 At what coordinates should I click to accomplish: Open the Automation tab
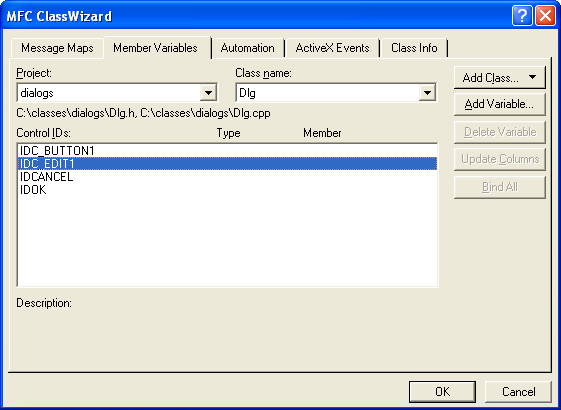[x=248, y=48]
